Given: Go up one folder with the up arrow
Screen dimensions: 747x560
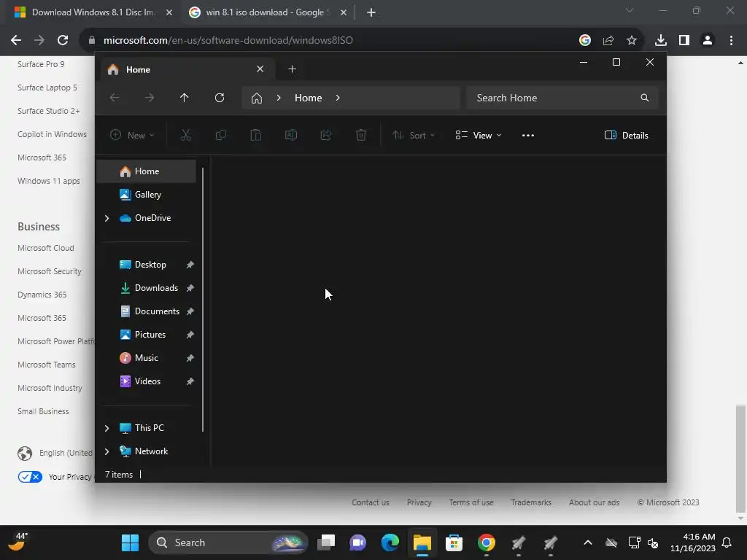Looking at the screenshot, I should click(185, 98).
